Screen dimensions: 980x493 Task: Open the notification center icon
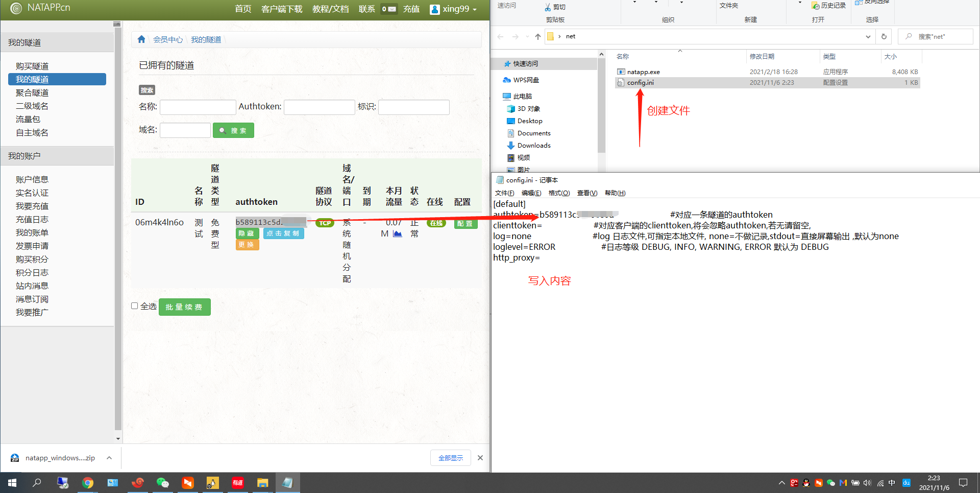point(963,483)
